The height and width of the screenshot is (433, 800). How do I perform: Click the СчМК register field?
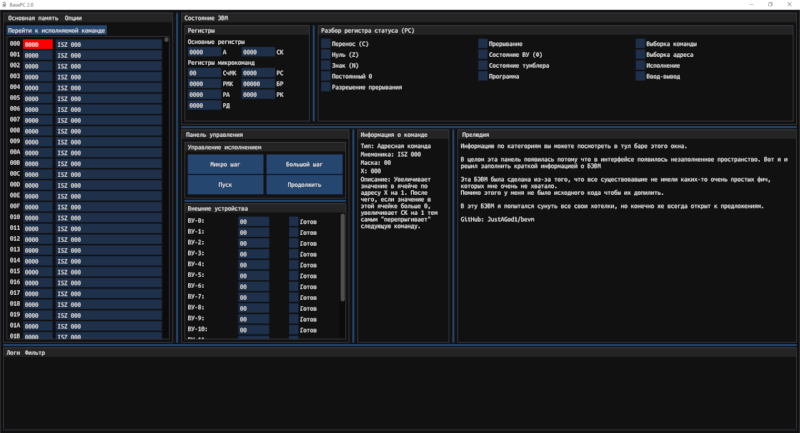click(x=204, y=73)
